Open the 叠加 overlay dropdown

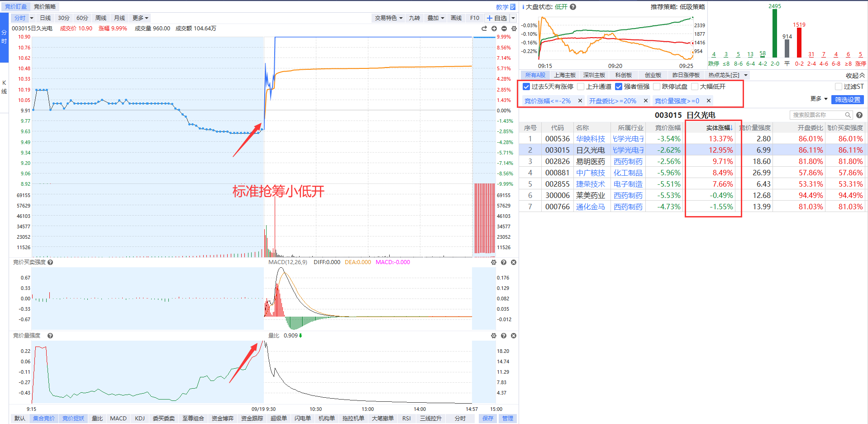(x=435, y=18)
